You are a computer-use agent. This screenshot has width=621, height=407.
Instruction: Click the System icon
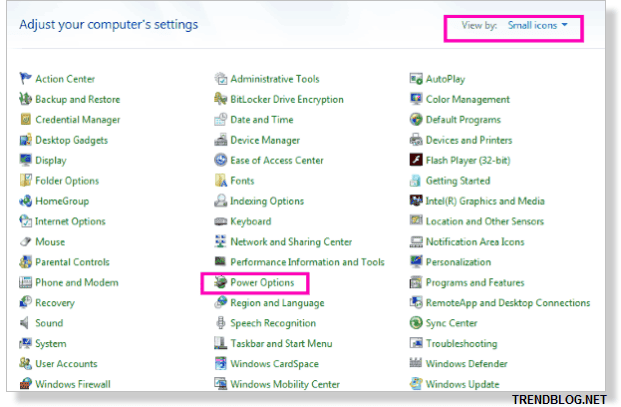coord(25,343)
